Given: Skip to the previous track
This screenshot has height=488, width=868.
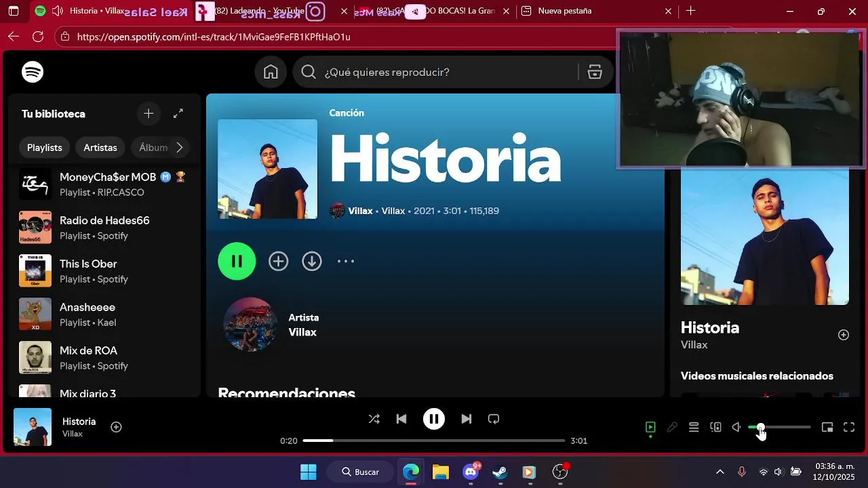Looking at the screenshot, I should coord(401,419).
